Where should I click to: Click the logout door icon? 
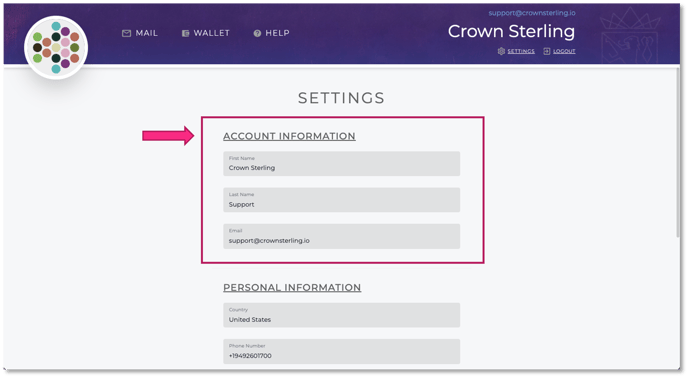547,51
